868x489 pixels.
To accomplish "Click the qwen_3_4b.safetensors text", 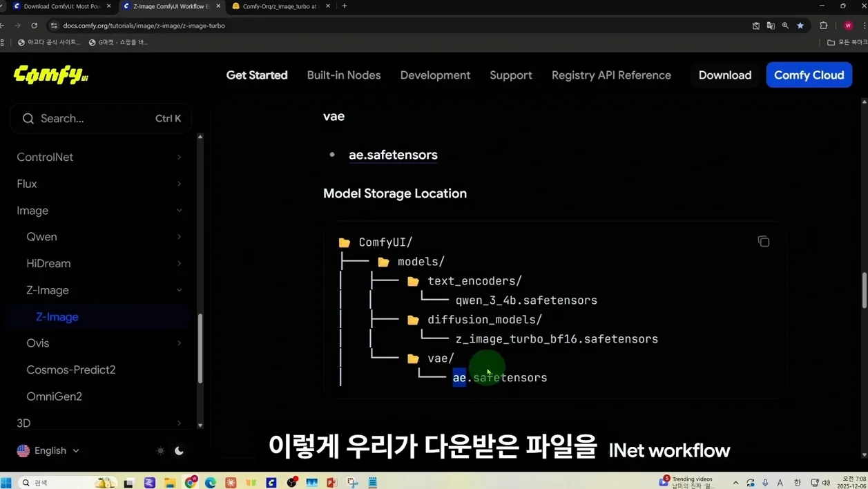I will coord(526,300).
